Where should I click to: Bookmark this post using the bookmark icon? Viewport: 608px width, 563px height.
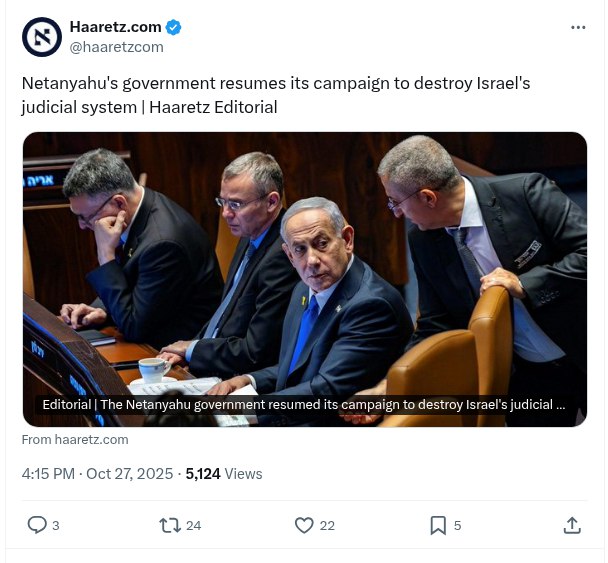(438, 525)
